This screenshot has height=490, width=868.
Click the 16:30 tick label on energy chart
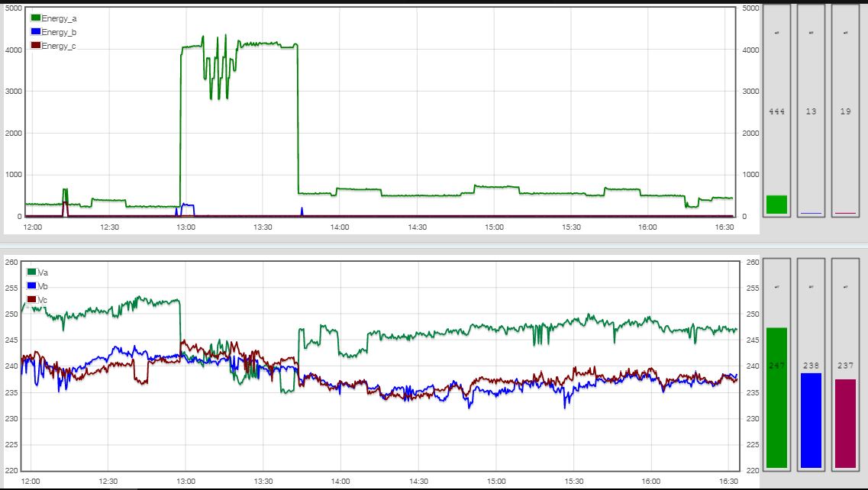click(x=726, y=227)
